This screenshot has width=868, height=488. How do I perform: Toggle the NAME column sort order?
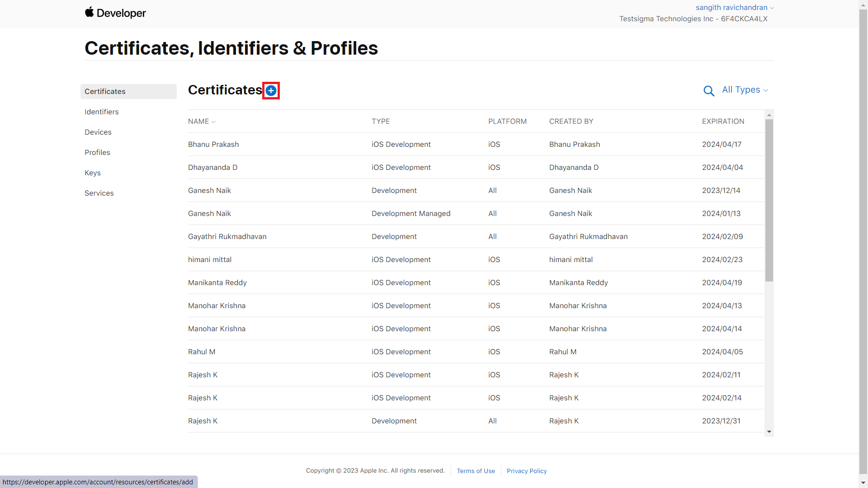point(201,121)
